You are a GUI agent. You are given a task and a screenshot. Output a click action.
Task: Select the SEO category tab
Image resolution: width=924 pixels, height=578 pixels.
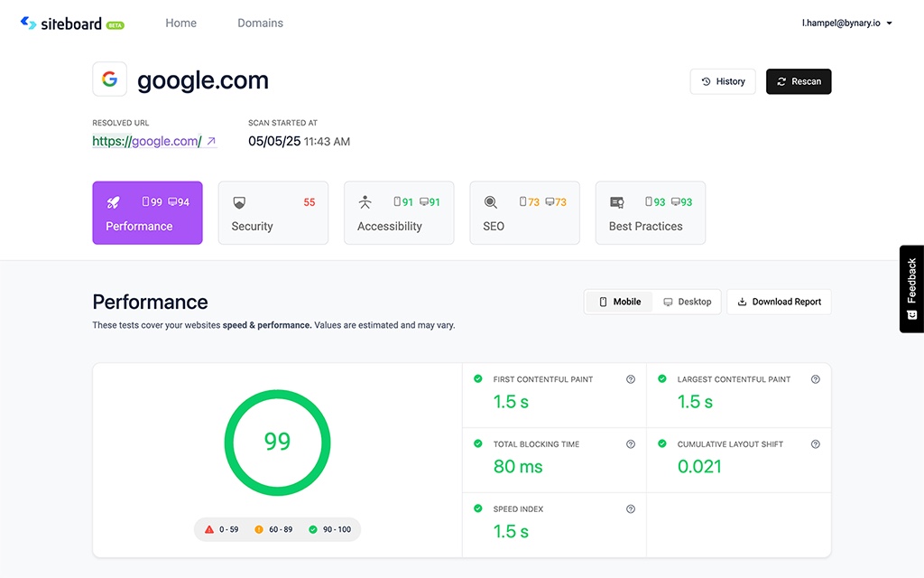pos(524,213)
